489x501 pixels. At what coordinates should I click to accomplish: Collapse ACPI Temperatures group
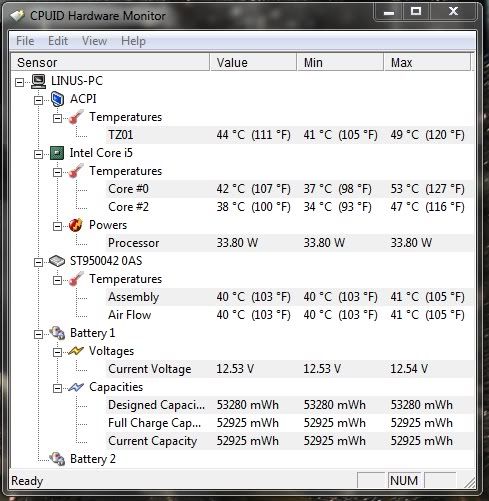pyautogui.click(x=58, y=118)
